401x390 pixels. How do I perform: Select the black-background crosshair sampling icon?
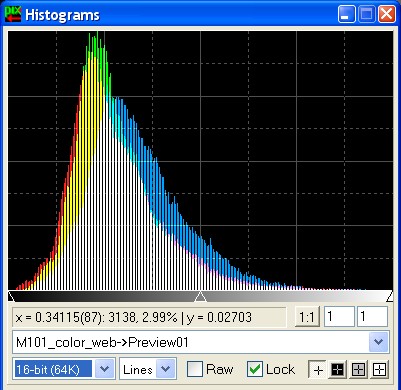tap(338, 370)
